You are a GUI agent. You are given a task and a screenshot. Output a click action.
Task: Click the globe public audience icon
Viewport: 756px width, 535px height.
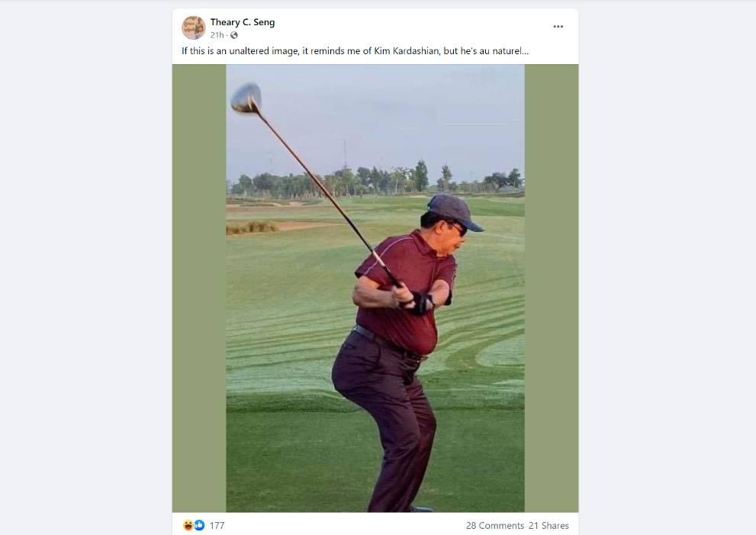[x=234, y=35]
